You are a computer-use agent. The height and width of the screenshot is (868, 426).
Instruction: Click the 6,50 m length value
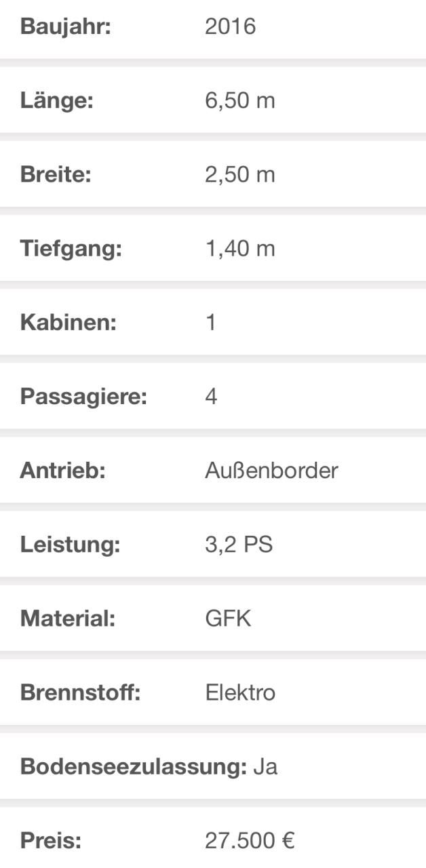[240, 102]
